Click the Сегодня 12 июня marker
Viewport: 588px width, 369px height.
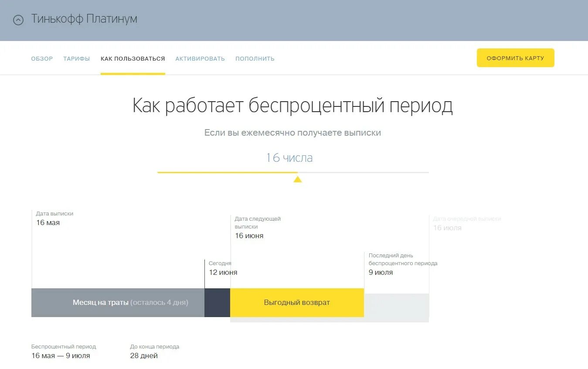(x=223, y=268)
